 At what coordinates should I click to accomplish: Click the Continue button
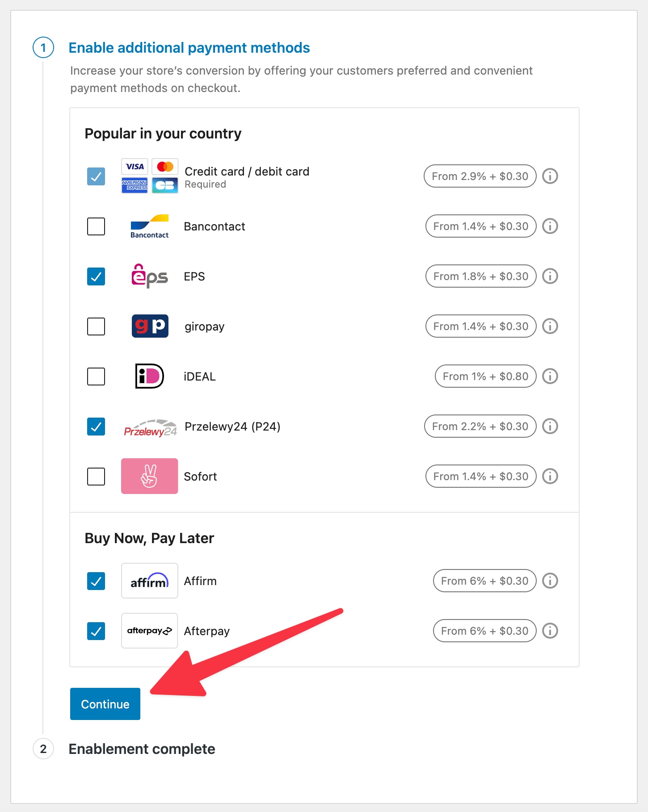105,704
